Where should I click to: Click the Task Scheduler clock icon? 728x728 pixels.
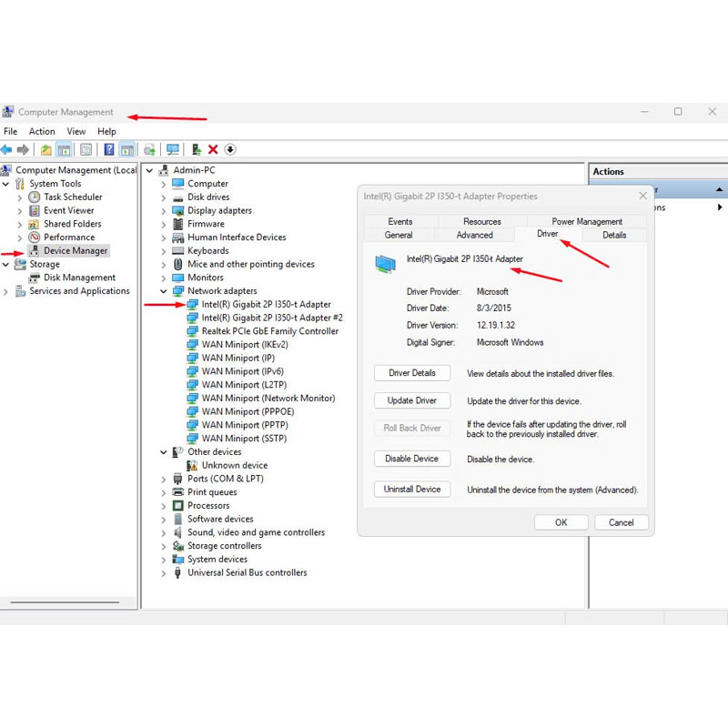pyautogui.click(x=35, y=197)
